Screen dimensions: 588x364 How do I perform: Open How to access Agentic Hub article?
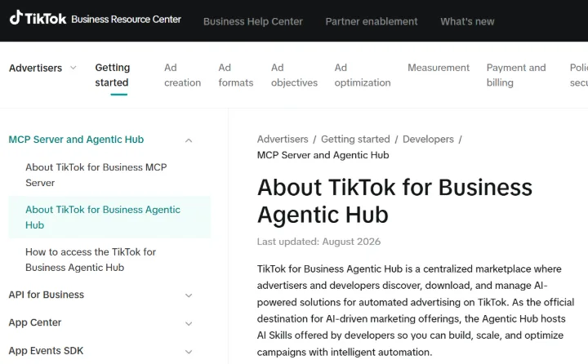click(91, 260)
